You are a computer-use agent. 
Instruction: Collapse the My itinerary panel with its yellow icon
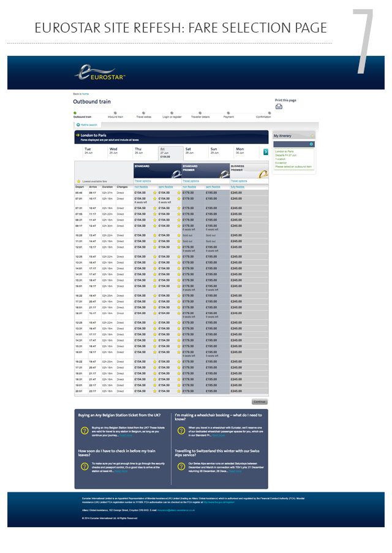(x=312, y=135)
